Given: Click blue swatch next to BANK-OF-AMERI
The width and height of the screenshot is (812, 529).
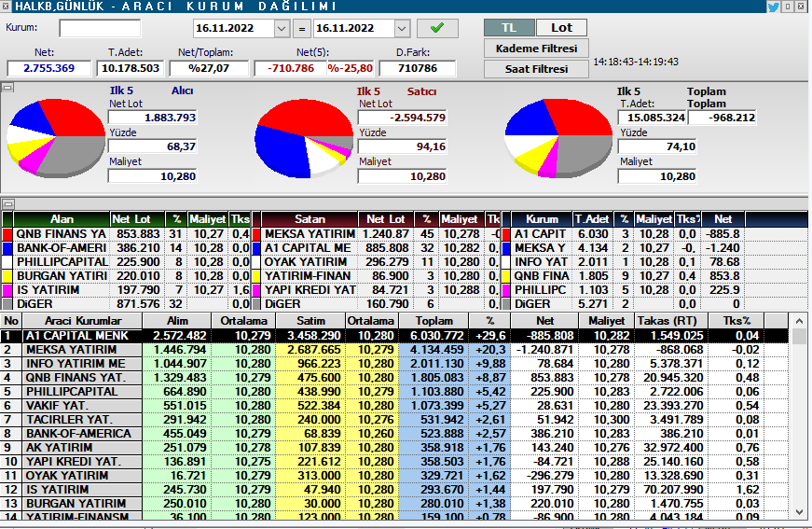Looking at the screenshot, I should [7, 248].
